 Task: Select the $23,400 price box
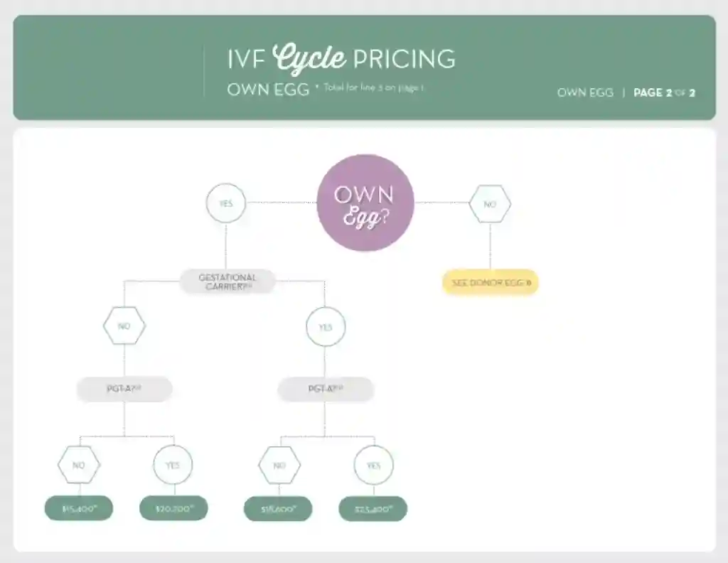(x=373, y=508)
